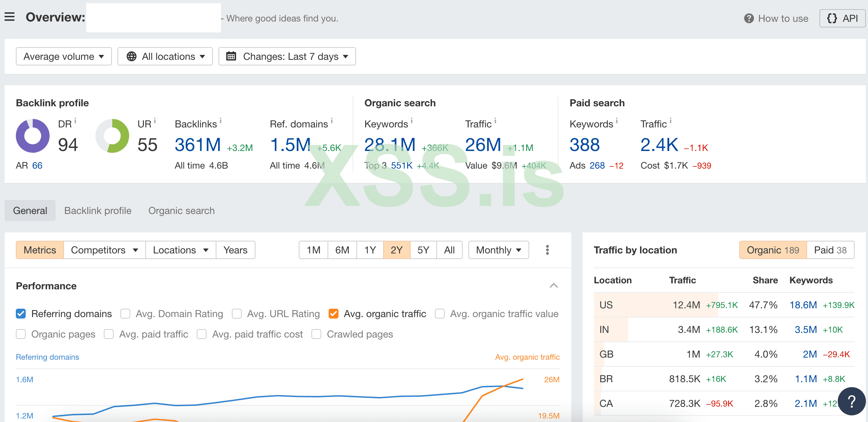The image size is (868, 422).
Task: Open the Average volume dropdown
Action: pos(64,56)
